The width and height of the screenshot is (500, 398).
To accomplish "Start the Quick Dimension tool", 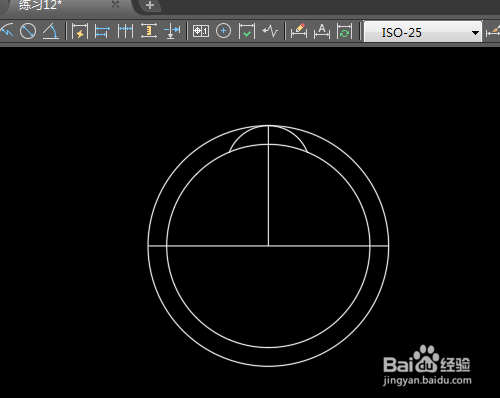I will [80, 32].
